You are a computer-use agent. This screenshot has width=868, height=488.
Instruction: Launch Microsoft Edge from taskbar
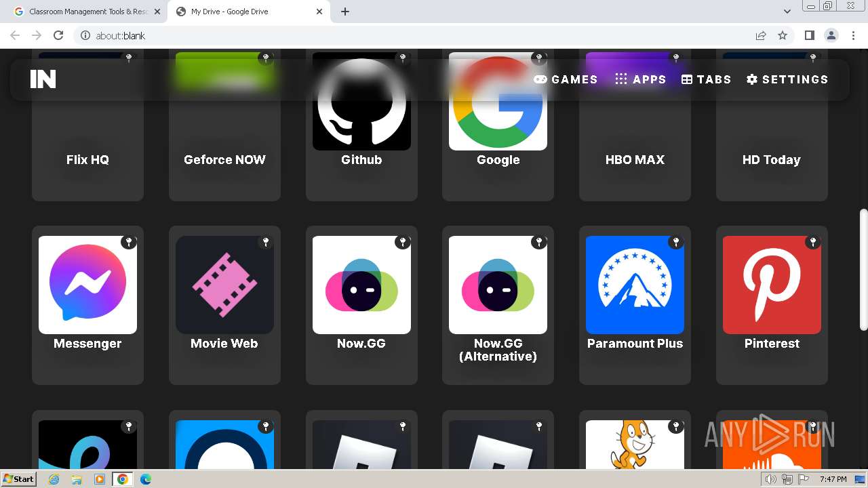coord(146,479)
